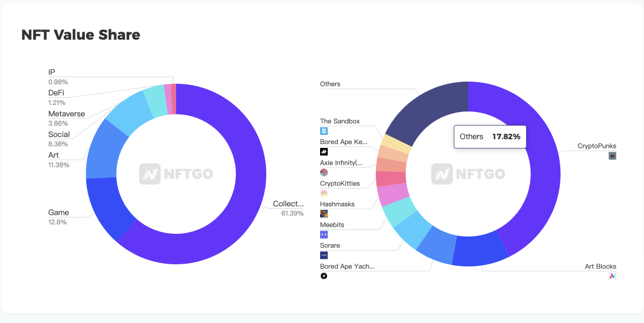644x323 pixels.
Task: Click the '1.21%' value
Action: (57, 103)
